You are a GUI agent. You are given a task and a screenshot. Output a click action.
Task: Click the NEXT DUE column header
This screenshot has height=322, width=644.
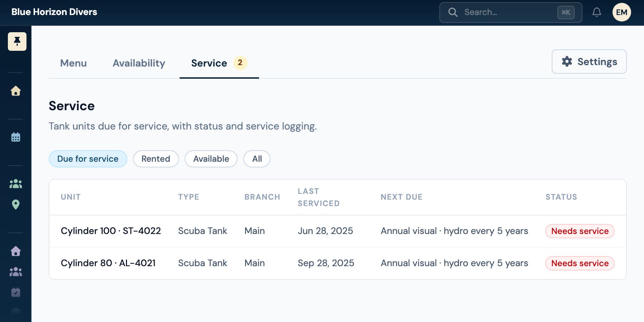[x=402, y=197]
